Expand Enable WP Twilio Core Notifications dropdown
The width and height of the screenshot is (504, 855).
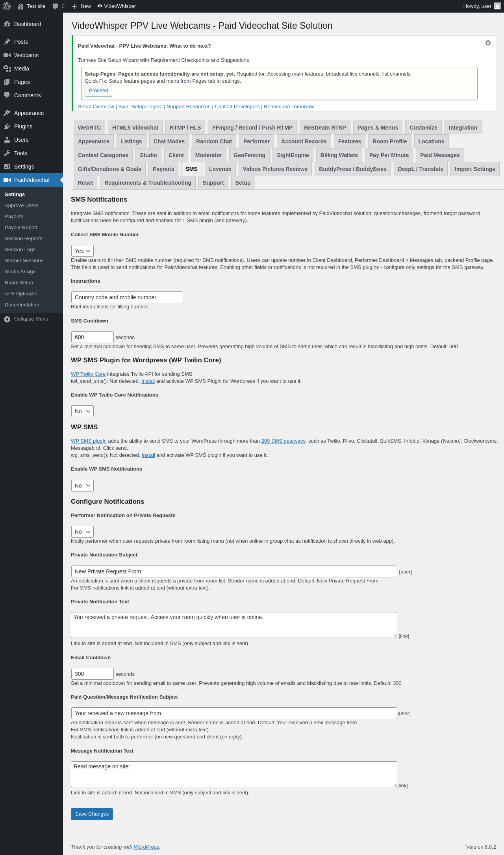click(x=82, y=411)
